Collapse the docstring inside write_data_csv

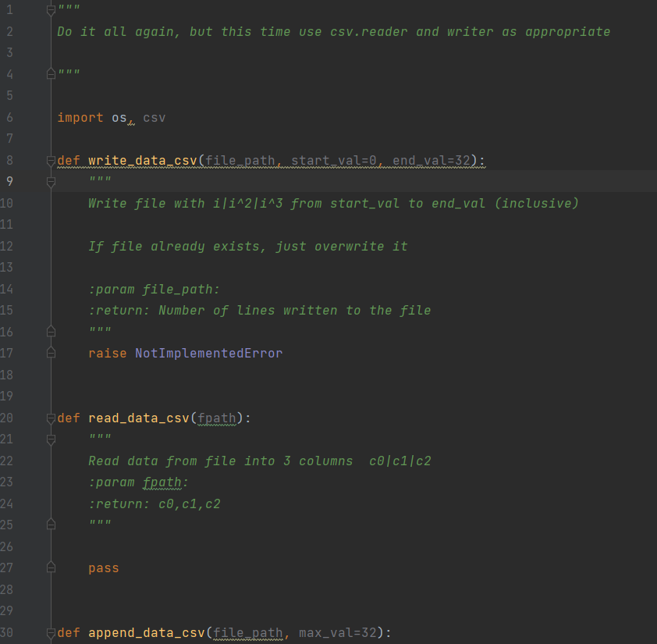click(51, 181)
